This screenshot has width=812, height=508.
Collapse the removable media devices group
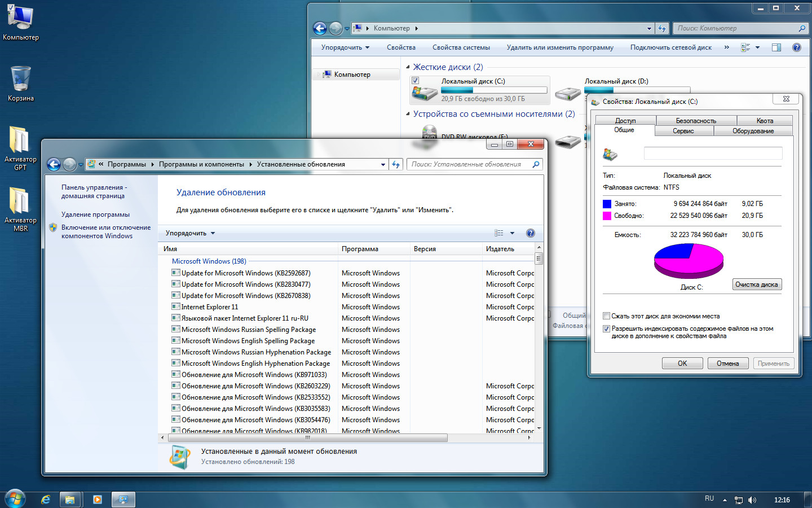pos(408,114)
